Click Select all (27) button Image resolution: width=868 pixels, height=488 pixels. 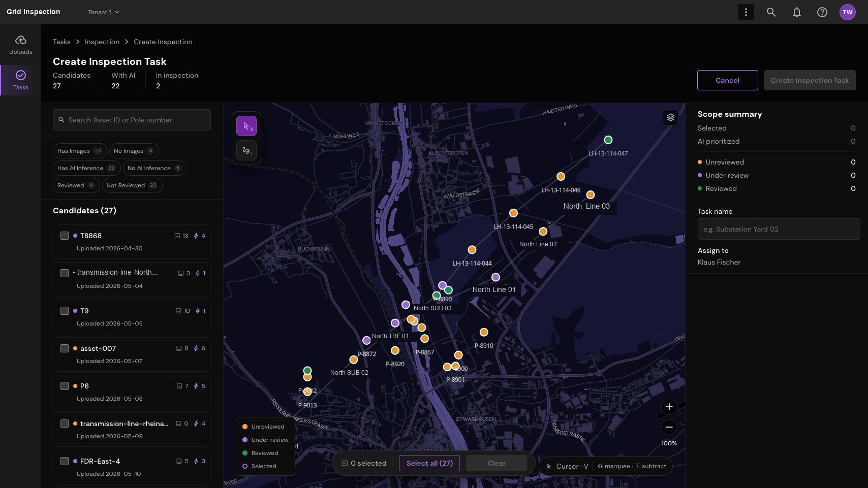[429, 463]
